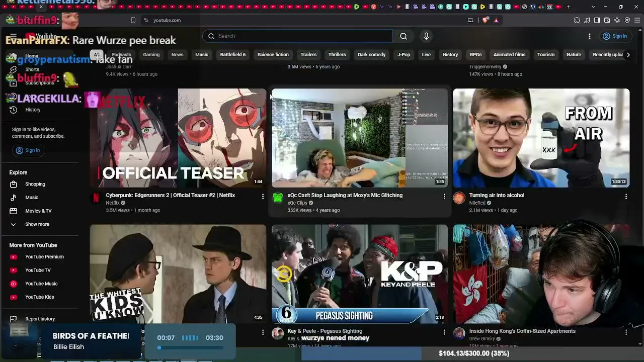Open options menu for Pegasus Sighting video
The image size is (644, 362).
click(444, 332)
